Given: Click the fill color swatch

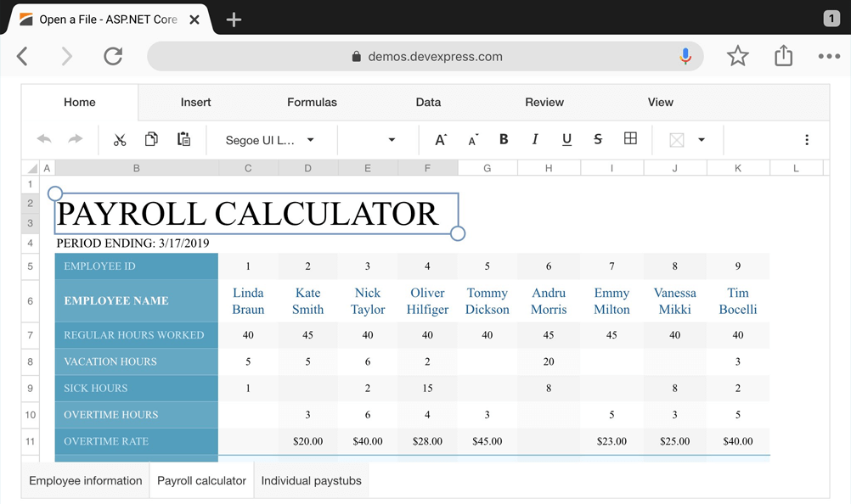Looking at the screenshot, I should tap(677, 140).
